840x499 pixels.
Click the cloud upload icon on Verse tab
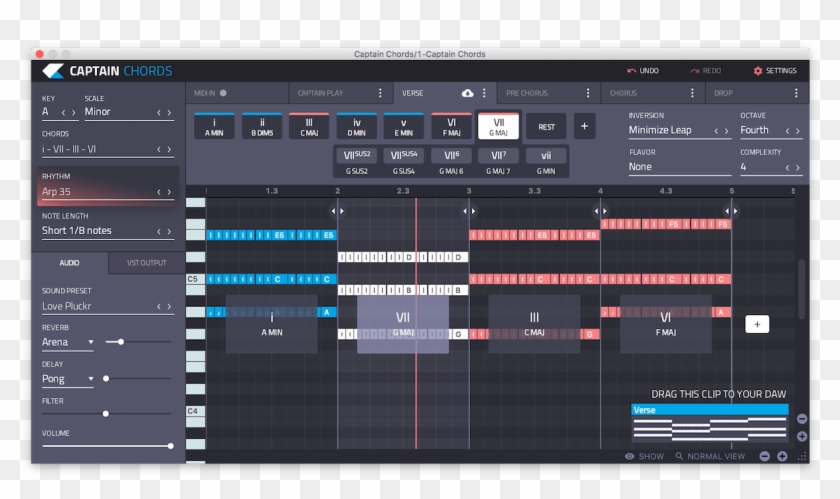pos(468,93)
